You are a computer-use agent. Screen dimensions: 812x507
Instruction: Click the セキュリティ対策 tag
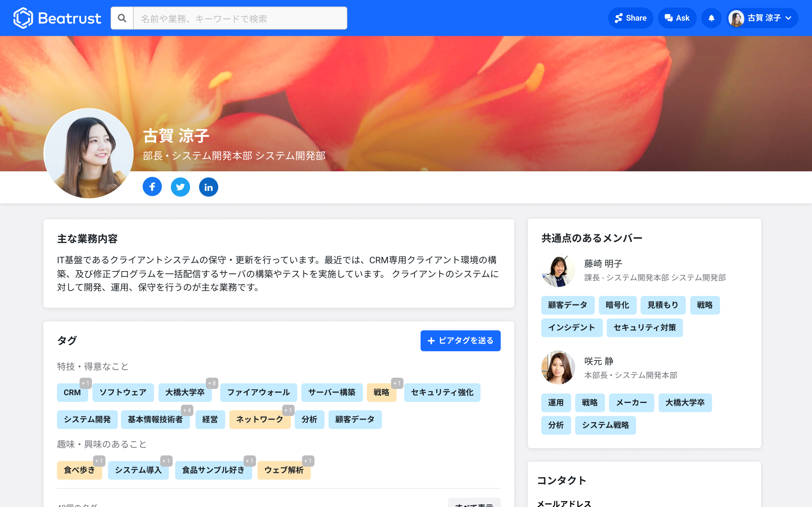pos(645,328)
